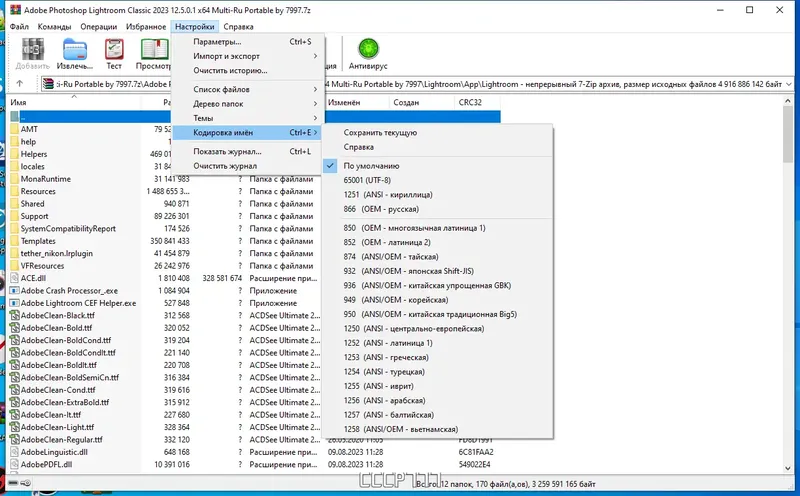800x496 pixels.
Task: Click the 7-Zip app icon in title bar
Action: tap(15, 10)
